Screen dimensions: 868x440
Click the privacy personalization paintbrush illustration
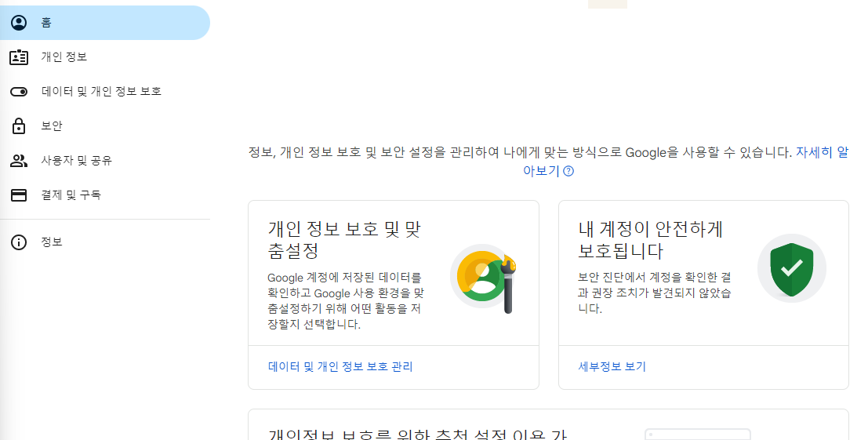click(483, 278)
